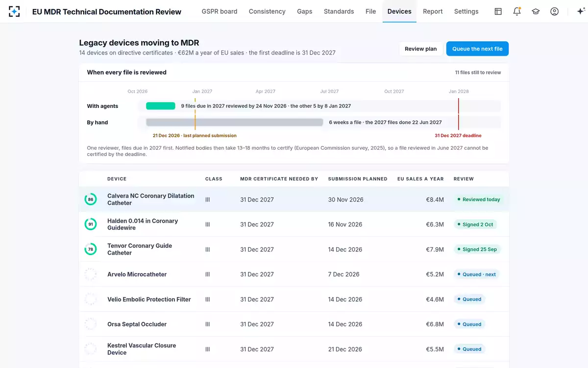The width and height of the screenshot is (588, 368).
Task: Click the 21 Dec 2026 last planned submission marker
Action: tap(195, 135)
